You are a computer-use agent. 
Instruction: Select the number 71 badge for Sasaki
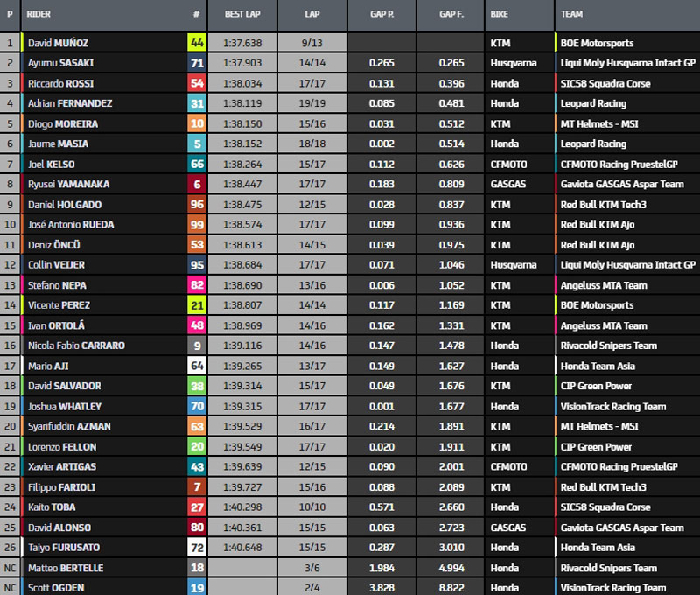pyautogui.click(x=197, y=63)
